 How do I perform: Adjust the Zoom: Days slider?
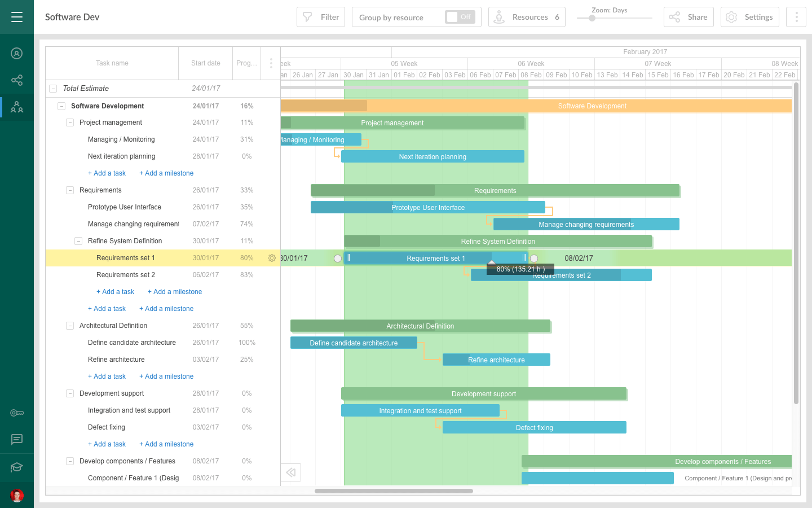[x=592, y=18]
